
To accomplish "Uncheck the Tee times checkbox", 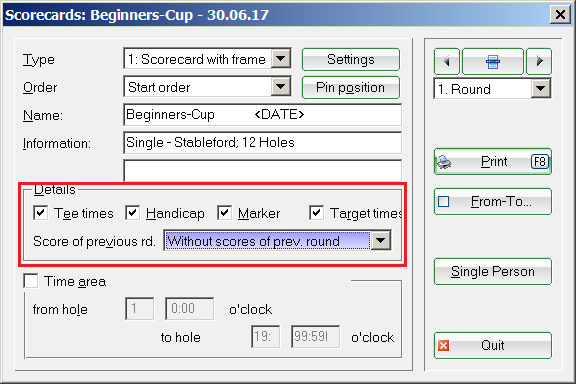I will tap(40, 213).
